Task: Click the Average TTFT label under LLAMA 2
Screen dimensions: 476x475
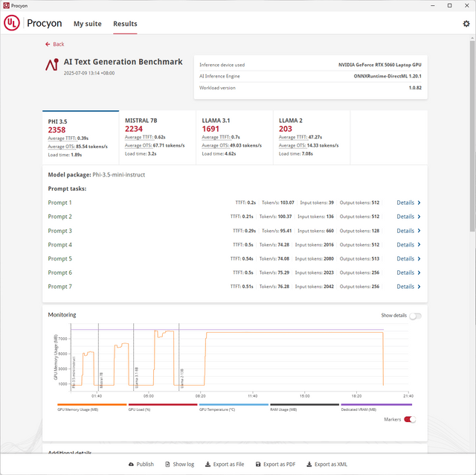Action: pos(293,138)
